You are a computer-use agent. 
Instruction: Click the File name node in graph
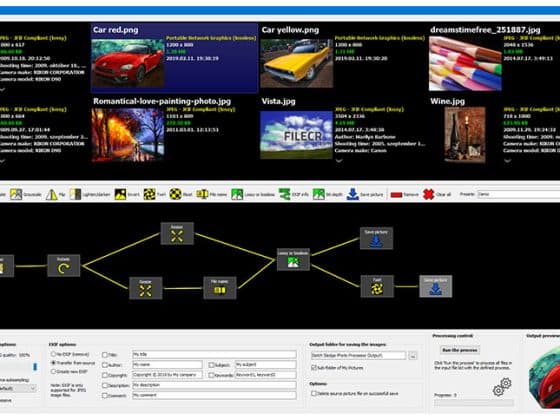coord(220,288)
